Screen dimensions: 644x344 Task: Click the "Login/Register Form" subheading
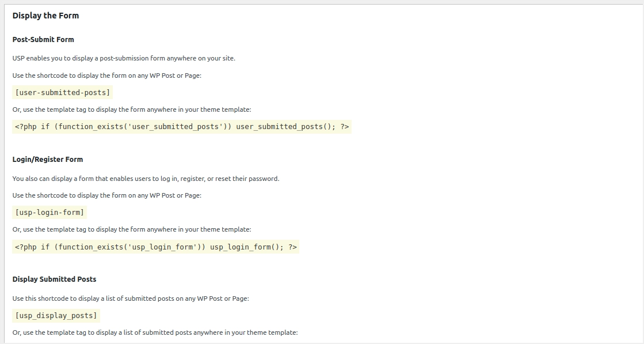coord(48,160)
